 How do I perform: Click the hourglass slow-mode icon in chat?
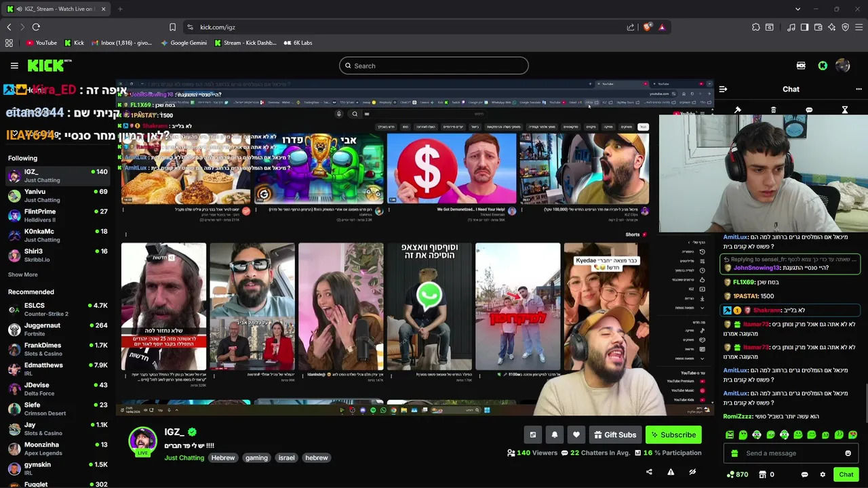[x=845, y=110]
